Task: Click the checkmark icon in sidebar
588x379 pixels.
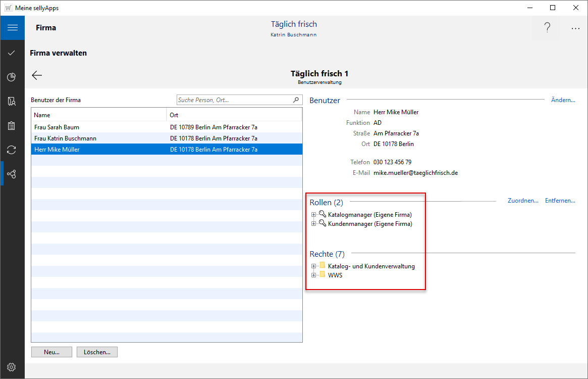Action: tap(12, 53)
